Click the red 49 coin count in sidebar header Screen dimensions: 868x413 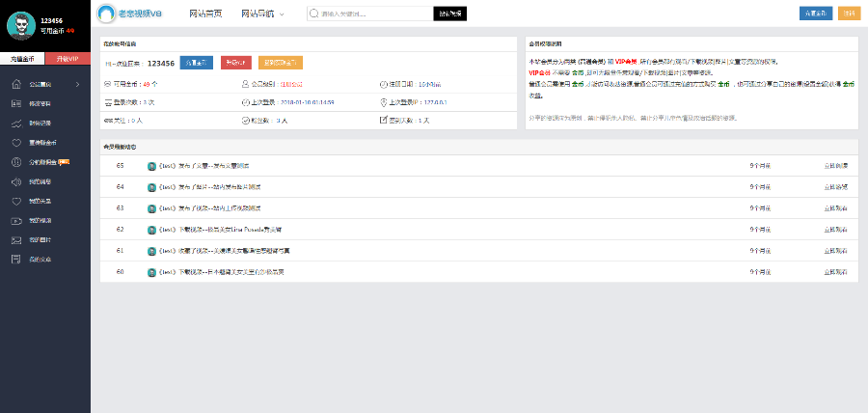(70, 31)
